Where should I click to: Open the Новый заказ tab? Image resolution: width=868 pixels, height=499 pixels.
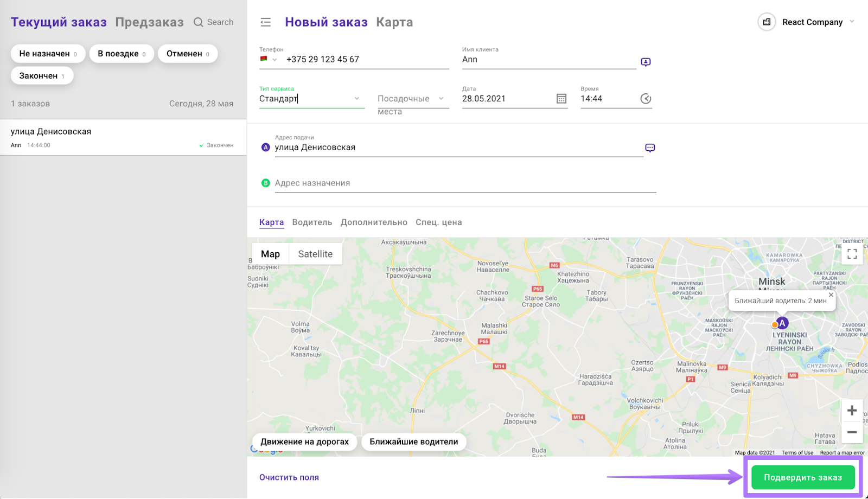click(326, 22)
